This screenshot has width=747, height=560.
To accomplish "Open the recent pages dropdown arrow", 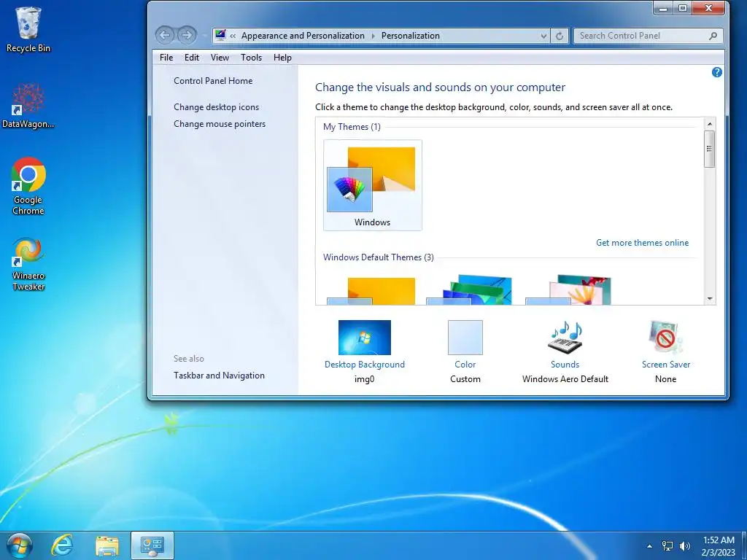I will (x=204, y=35).
